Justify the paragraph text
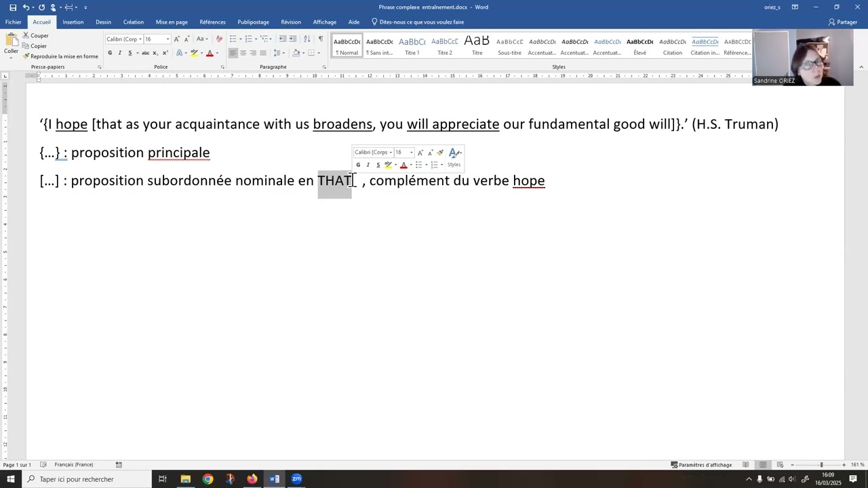Screen dimensions: 868x488 pyautogui.click(x=262, y=53)
